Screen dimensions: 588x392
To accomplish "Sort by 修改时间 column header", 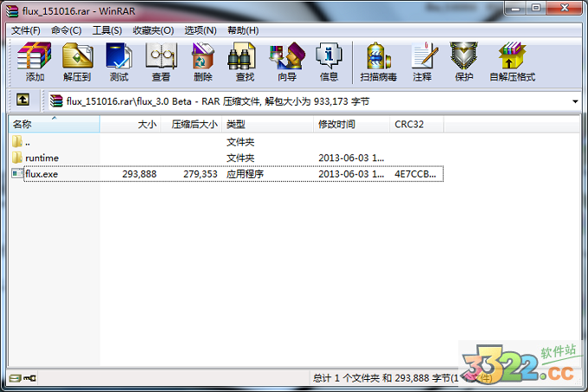I will [351, 124].
